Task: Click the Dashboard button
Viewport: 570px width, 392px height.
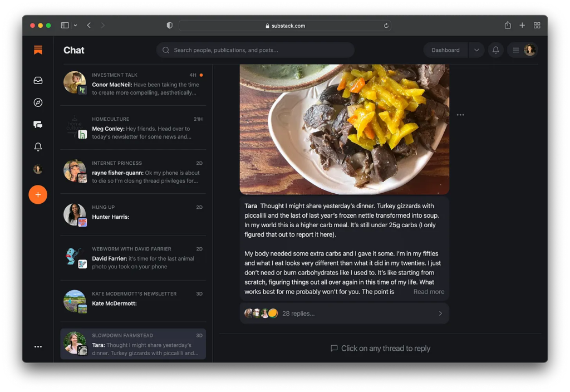Action: click(445, 50)
